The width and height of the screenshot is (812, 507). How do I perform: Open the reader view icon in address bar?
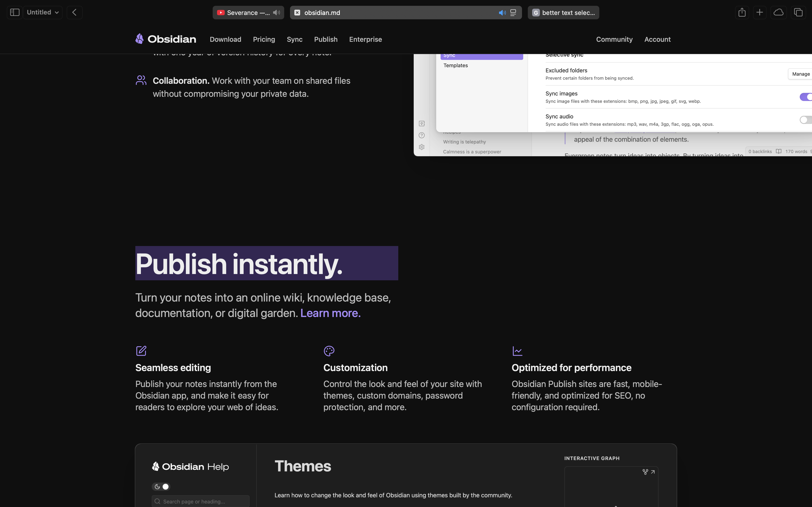pyautogui.click(x=513, y=13)
